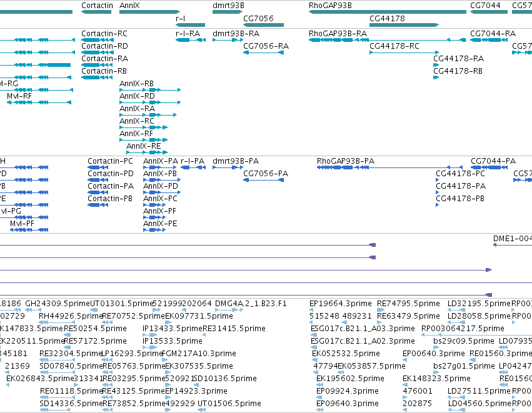Select the RE74795.5prime EST label

(408, 304)
